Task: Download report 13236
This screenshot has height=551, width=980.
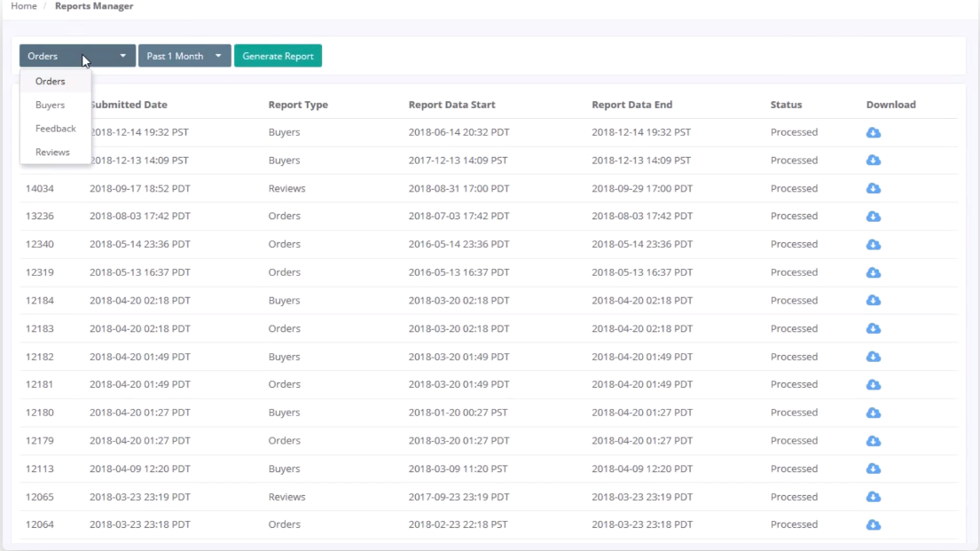Action: 873,216
